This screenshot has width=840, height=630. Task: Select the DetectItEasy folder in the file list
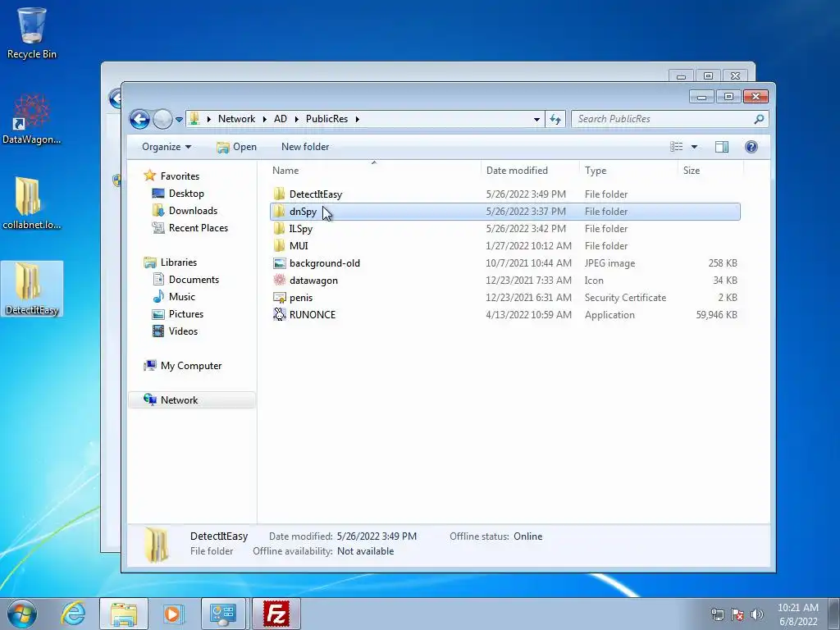tap(505, 194)
